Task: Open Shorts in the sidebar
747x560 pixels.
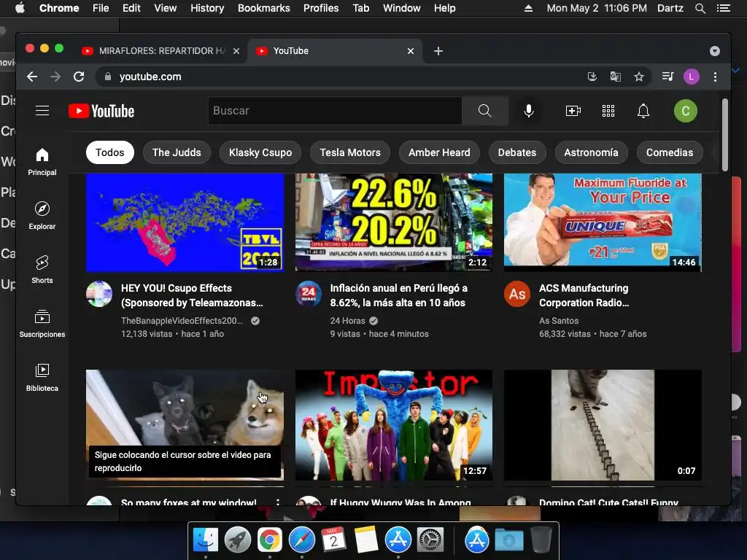Action: pyautogui.click(x=42, y=270)
